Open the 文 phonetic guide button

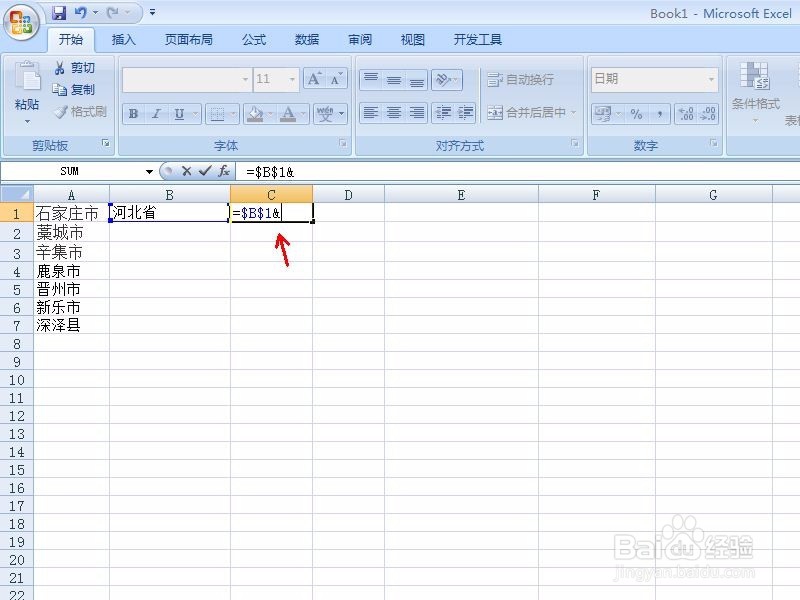pos(325,113)
